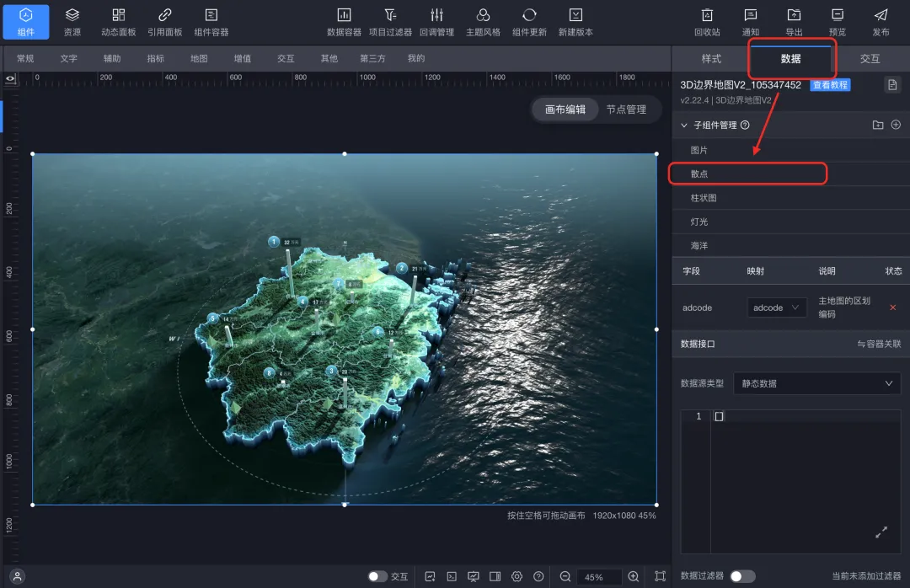The width and height of the screenshot is (910, 588).
Task: Open the 数据源类型 静态数据 dropdown
Action: coord(816,383)
